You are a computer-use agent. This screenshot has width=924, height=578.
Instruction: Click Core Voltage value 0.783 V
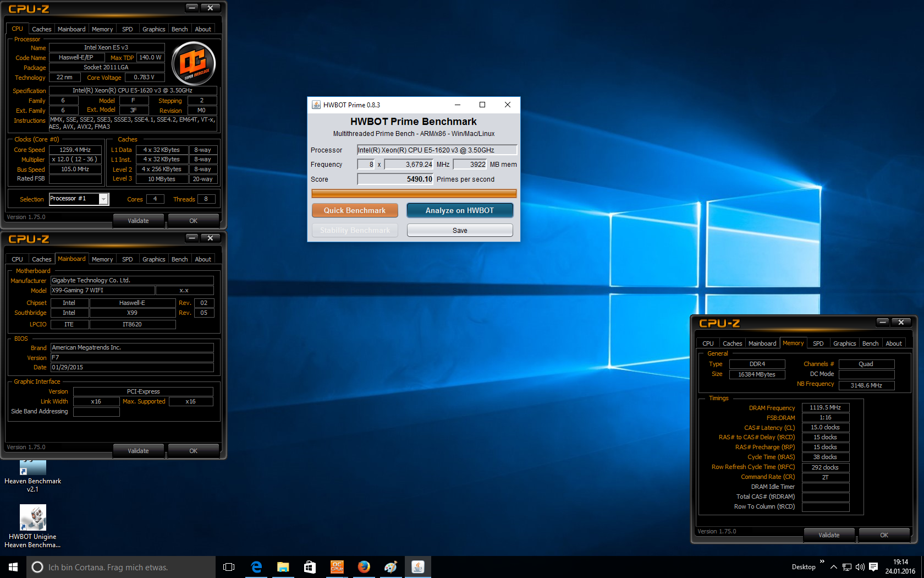144,78
